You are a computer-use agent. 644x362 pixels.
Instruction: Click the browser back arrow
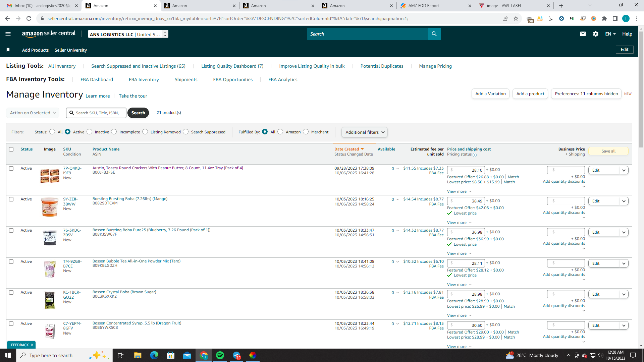tap(7, 18)
